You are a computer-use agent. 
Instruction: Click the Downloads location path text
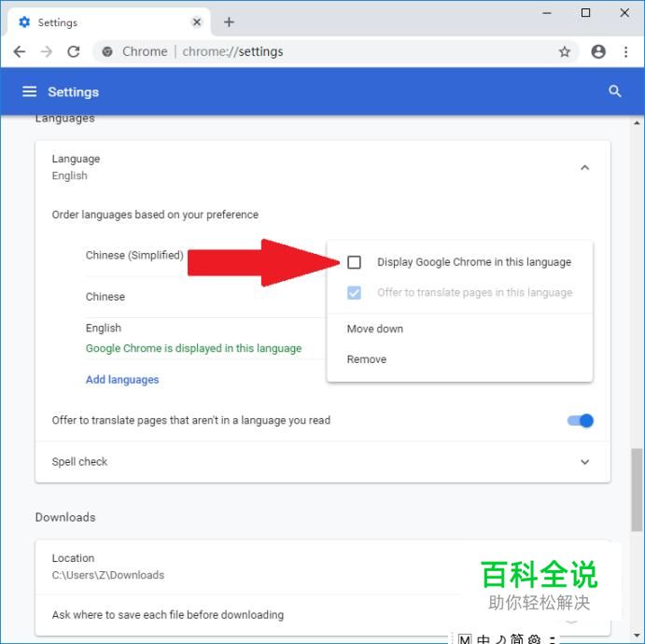click(x=108, y=575)
